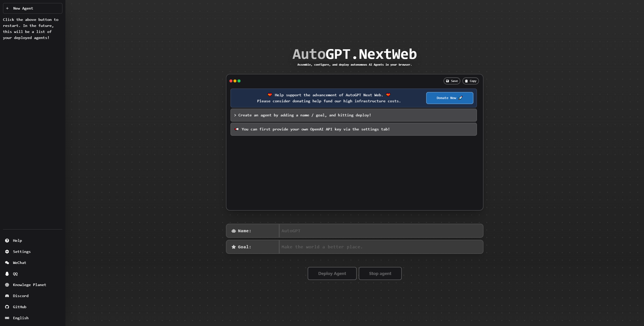Viewport: 644px width, 326px height.
Task: Click the Knowlege Planet globe icon
Action: [7, 285]
